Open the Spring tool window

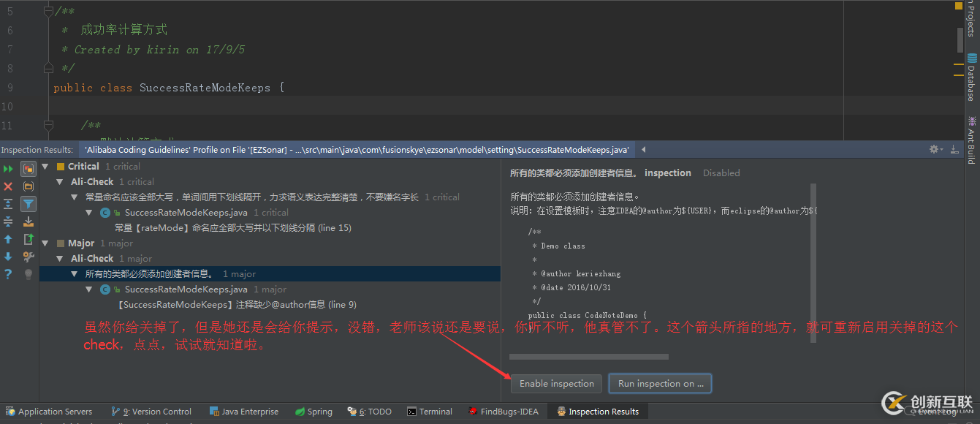[x=313, y=412]
